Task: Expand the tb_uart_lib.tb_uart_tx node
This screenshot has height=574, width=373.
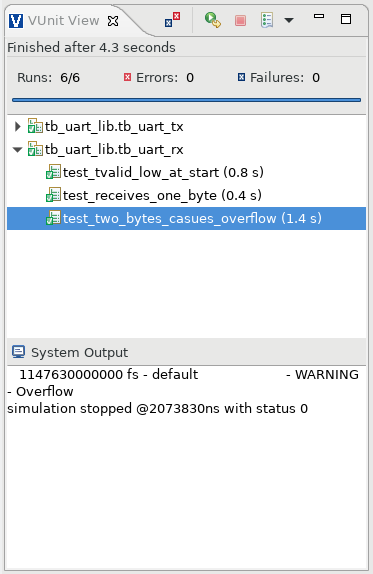Action: [x=17, y=127]
